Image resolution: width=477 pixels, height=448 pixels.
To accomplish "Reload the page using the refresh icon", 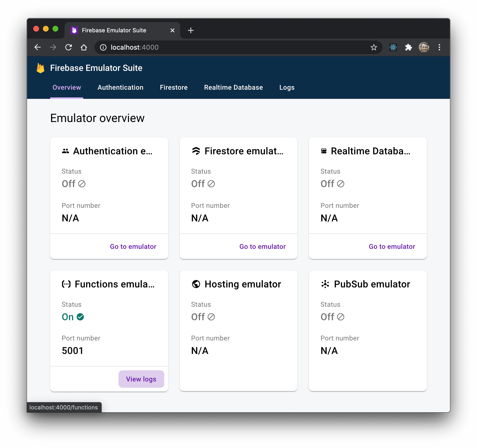I will [69, 47].
